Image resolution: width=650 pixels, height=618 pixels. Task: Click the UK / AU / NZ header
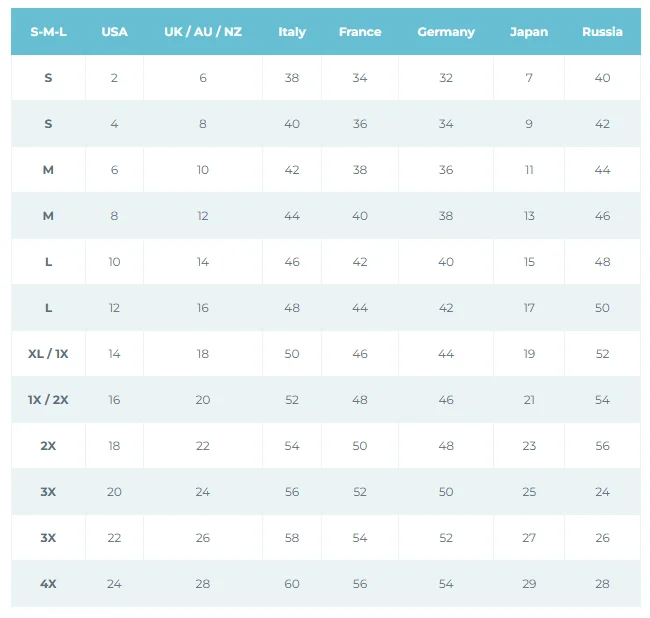click(203, 32)
